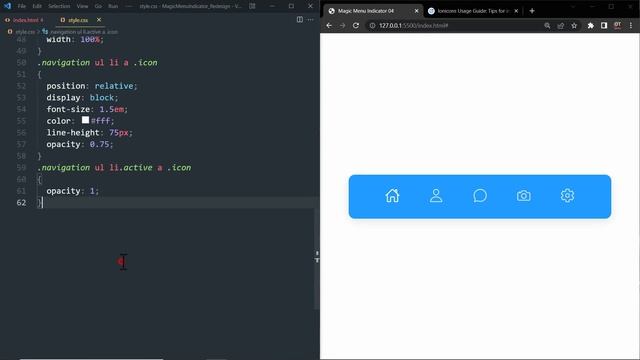The image size is (640, 360).
Task: Open the Run menu in VS Code
Action: tap(113, 6)
